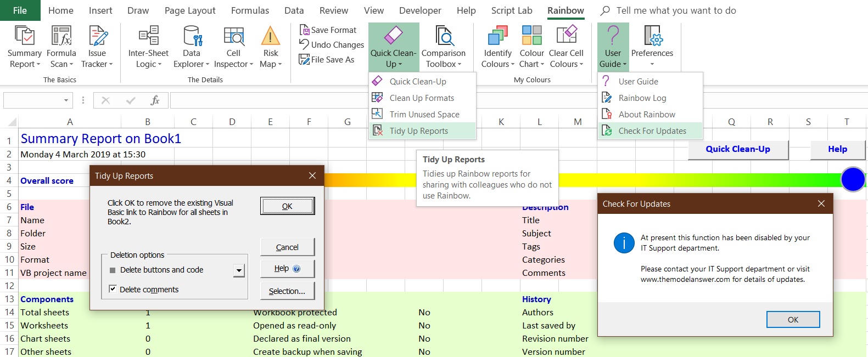This screenshot has height=357, width=868.
Task: Click the formula bar cancel X icon
Action: [x=106, y=100]
